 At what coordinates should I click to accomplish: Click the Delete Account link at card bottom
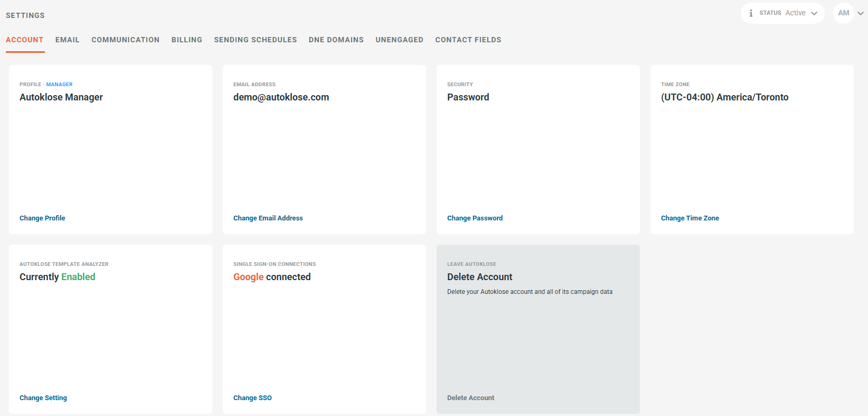point(470,397)
